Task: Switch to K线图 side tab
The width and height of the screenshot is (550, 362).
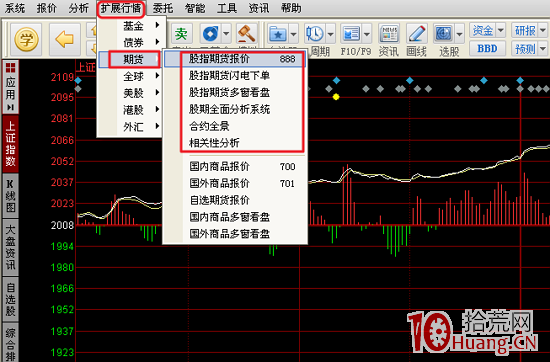Action: (11, 196)
